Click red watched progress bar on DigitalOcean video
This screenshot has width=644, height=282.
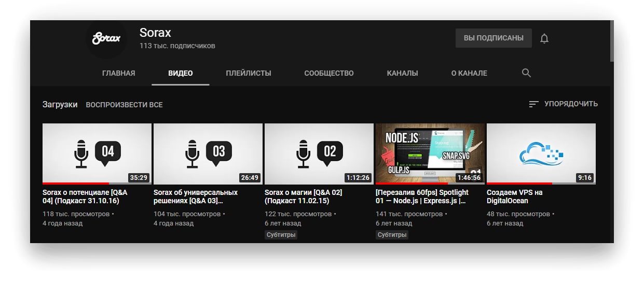click(519, 184)
